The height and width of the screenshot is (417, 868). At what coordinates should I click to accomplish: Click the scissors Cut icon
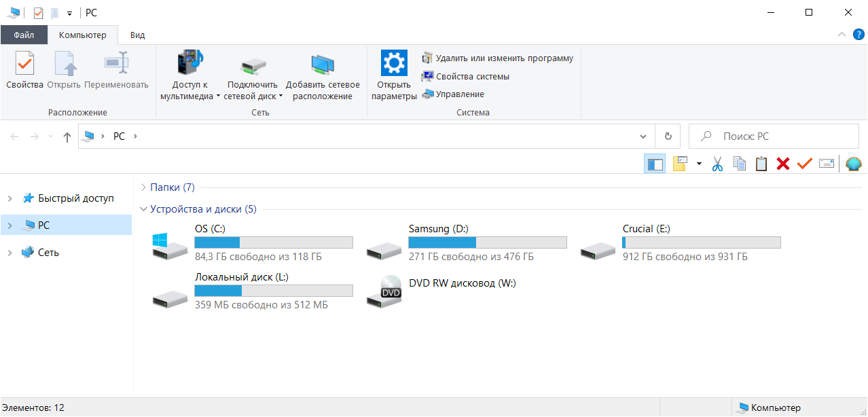[x=717, y=164]
